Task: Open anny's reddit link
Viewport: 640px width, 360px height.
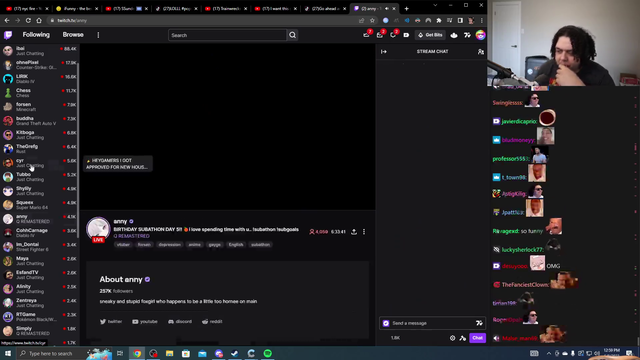Action: coord(212,322)
